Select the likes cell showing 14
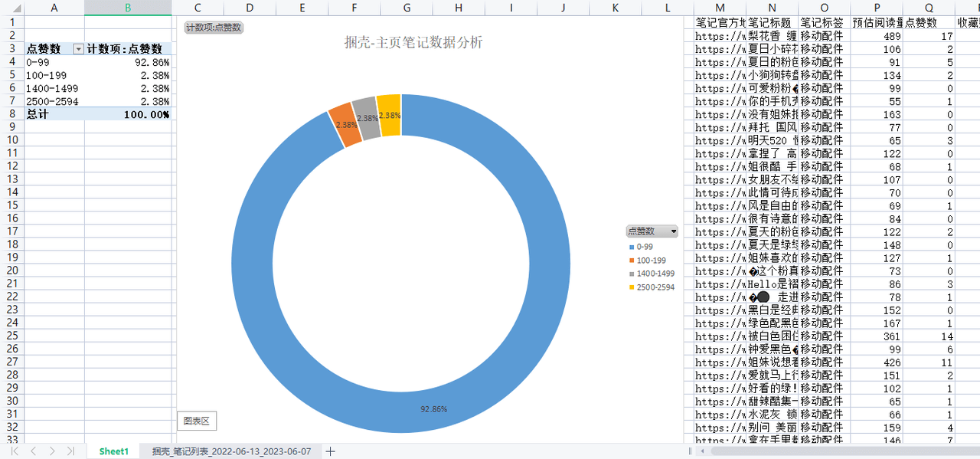 929,336
